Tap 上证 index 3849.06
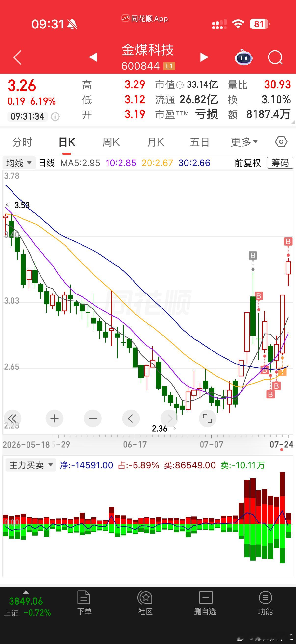 pos(26,601)
